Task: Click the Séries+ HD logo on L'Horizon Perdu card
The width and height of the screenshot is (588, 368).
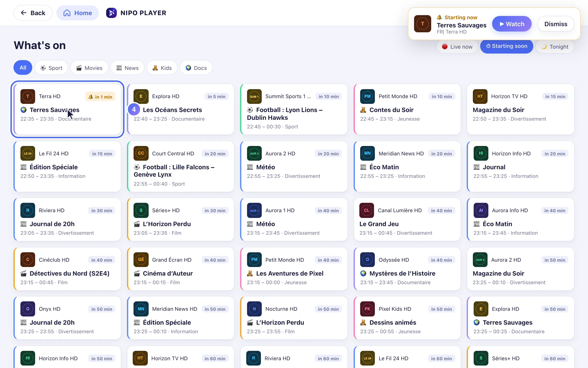Action: 141,210
